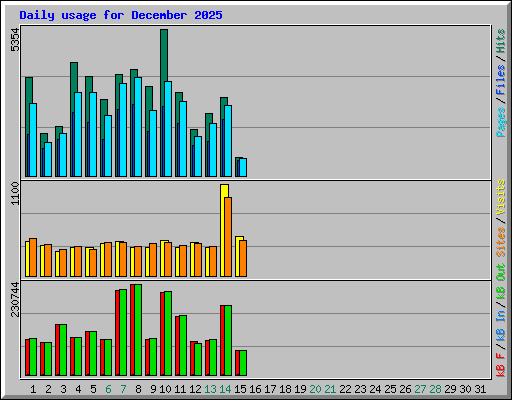The width and height of the screenshot is (512, 400).
Task: Click the green kB Out bar for day 3
Action: 63,350
